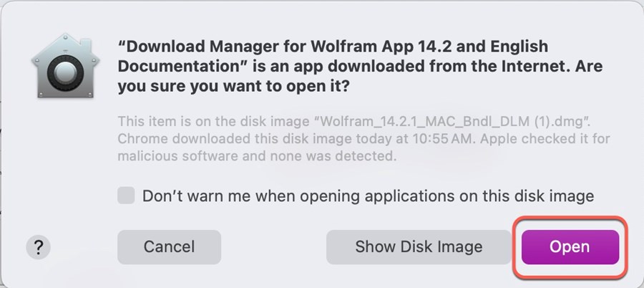Viewport: 644px width, 288px height.
Task: Click "This item is on the disk image" text
Action: [213, 122]
